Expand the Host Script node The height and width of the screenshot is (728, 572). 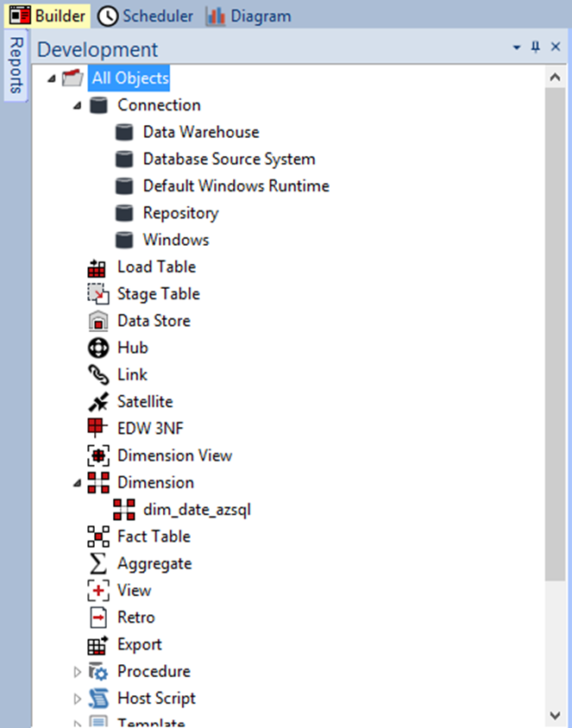point(77,699)
